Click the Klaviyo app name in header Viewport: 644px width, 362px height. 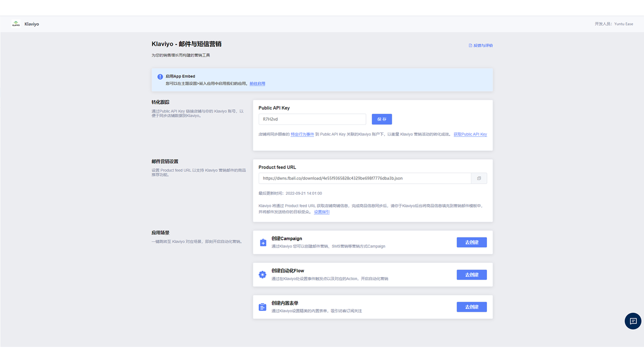(32, 24)
